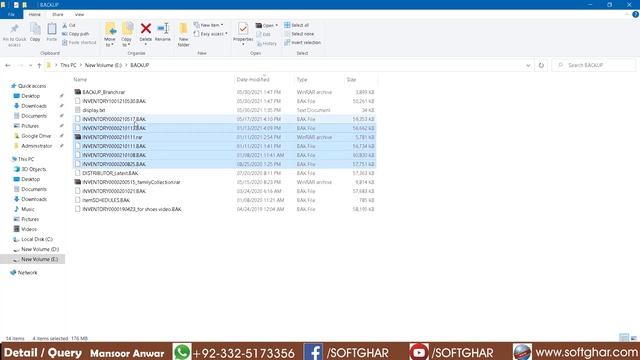The width and height of the screenshot is (640, 360).
Task: Open Network in the navigation pane
Action: (x=27, y=273)
